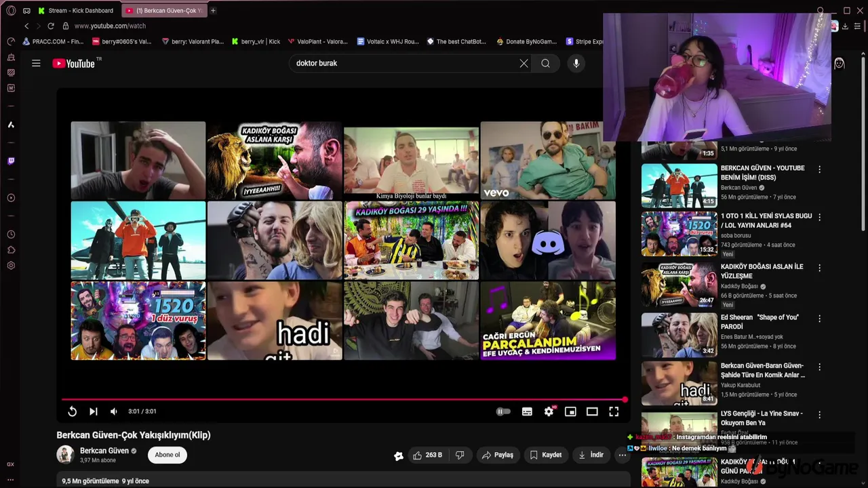Clear the search box text
This screenshot has width=868, height=488.
pyautogui.click(x=524, y=63)
